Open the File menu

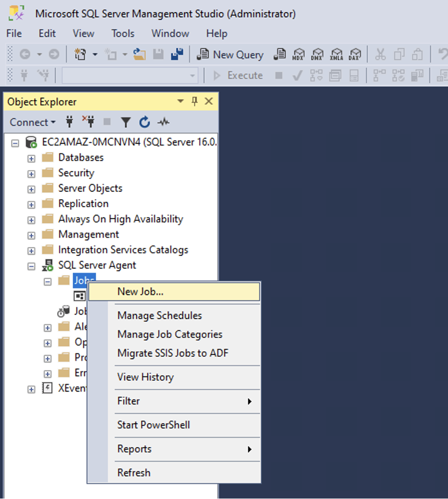point(14,34)
